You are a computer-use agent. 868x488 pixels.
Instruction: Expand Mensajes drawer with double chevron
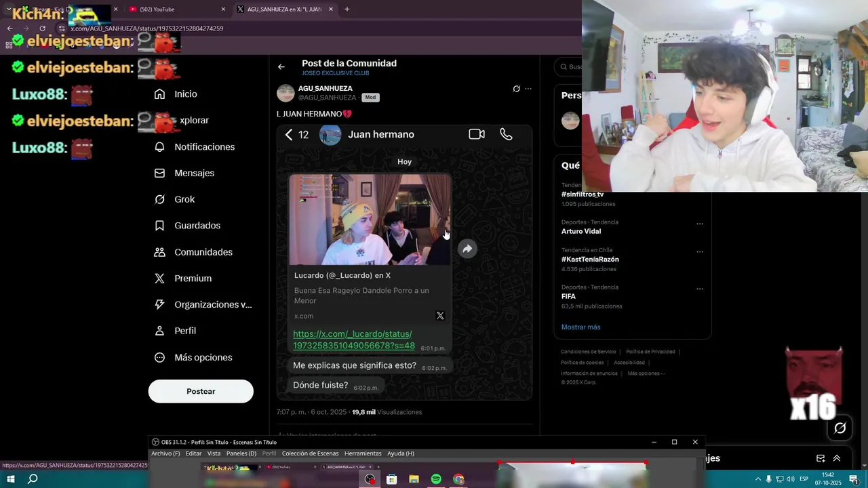coord(837,458)
